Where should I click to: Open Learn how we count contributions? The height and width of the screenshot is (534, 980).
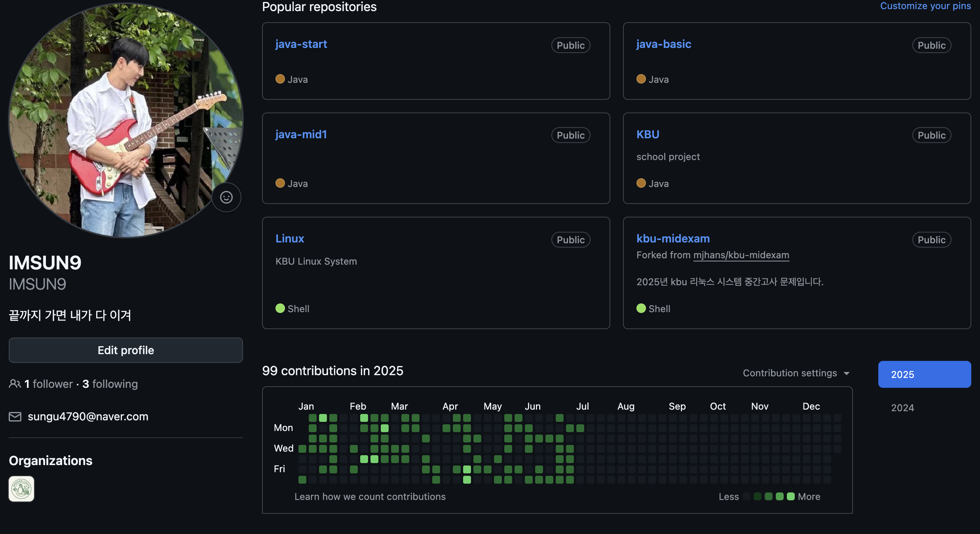(370, 497)
